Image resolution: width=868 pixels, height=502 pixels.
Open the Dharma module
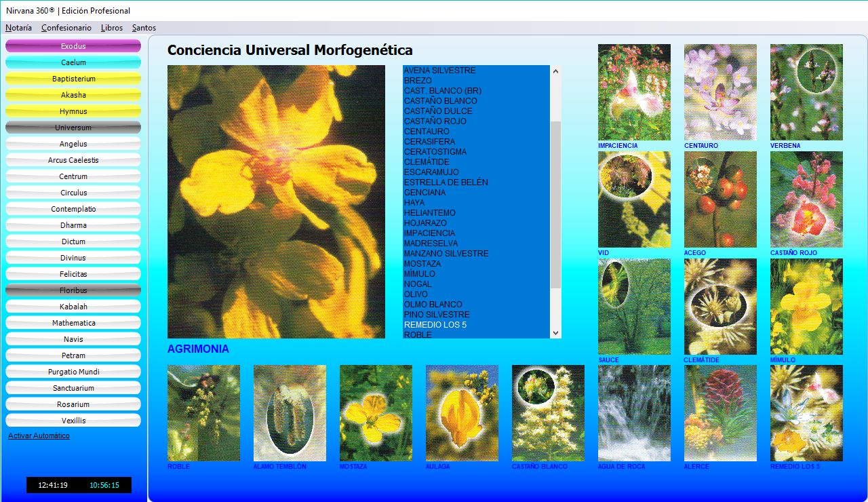[x=73, y=225]
